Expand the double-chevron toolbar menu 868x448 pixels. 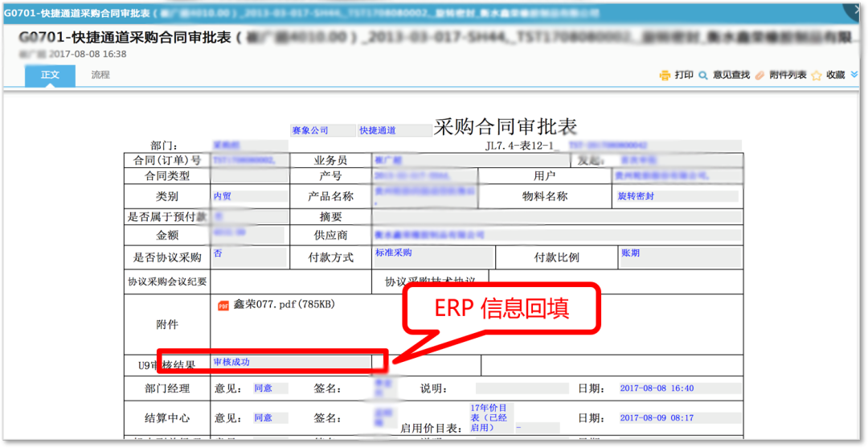click(854, 75)
